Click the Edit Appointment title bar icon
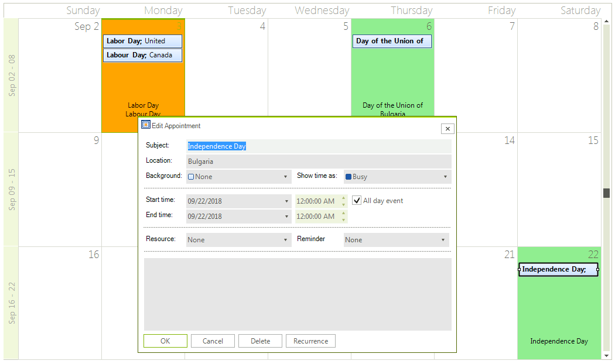 (146, 125)
